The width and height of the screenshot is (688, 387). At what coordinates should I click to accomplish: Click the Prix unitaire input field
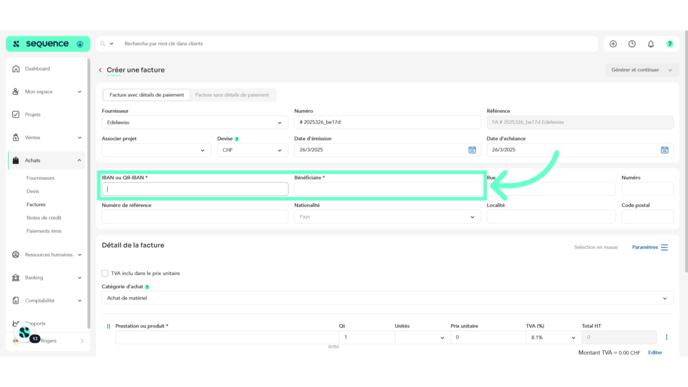488,337
